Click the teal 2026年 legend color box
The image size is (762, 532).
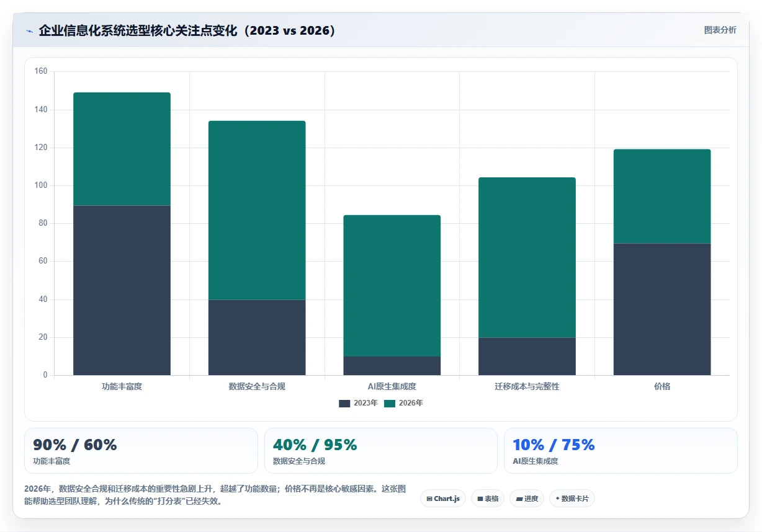(x=390, y=403)
